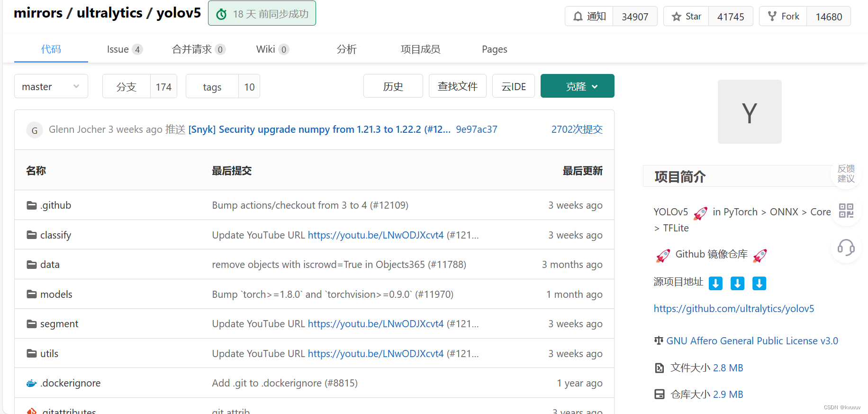Open the 分析 tab
This screenshot has width=868, height=414.
(x=346, y=49)
